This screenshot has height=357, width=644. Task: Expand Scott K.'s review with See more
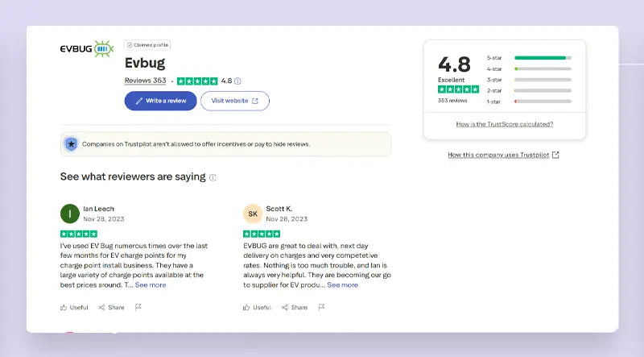coord(342,284)
